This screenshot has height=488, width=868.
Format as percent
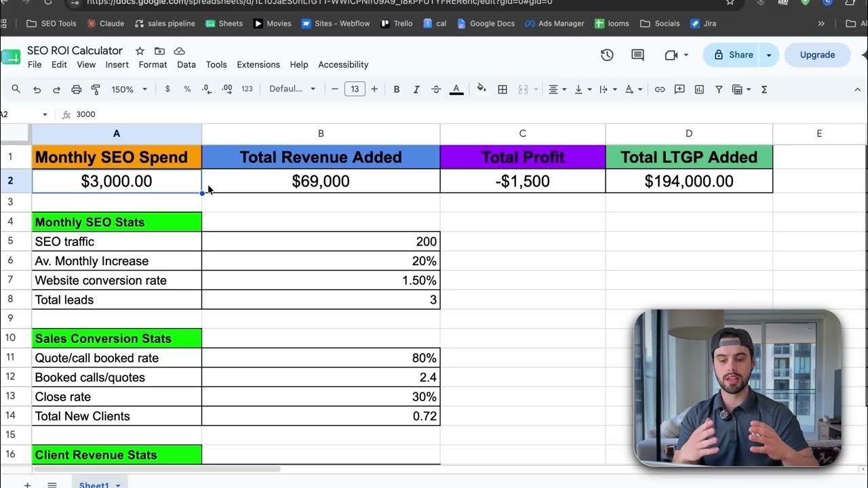pos(187,89)
